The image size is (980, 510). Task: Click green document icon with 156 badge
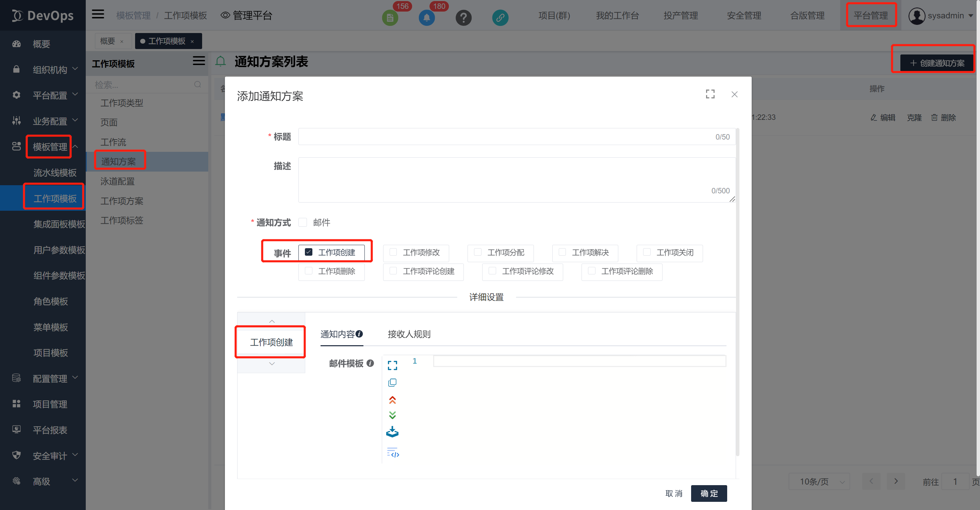(x=390, y=17)
